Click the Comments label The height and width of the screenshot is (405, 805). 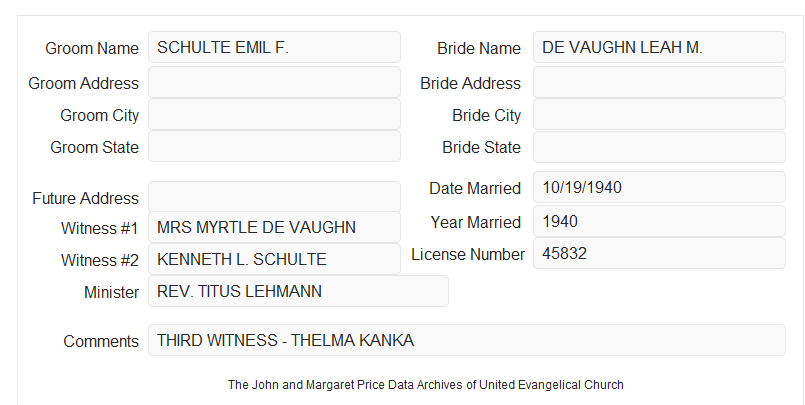(x=101, y=341)
